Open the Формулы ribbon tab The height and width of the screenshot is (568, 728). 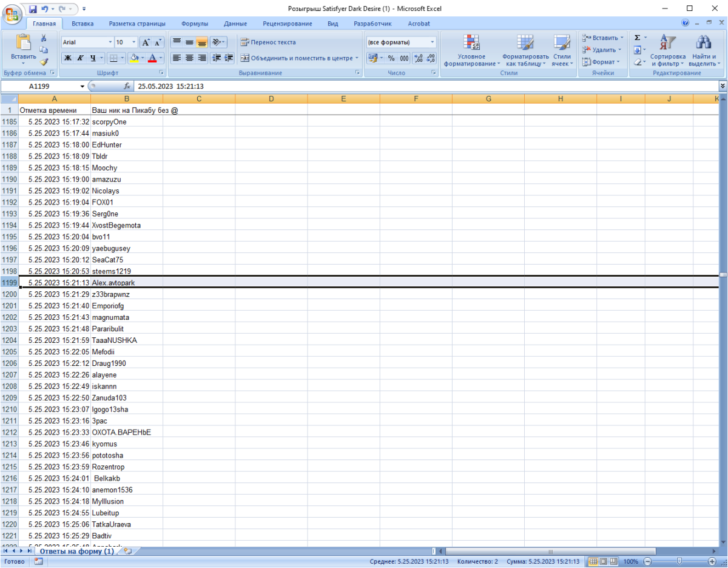click(x=195, y=24)
